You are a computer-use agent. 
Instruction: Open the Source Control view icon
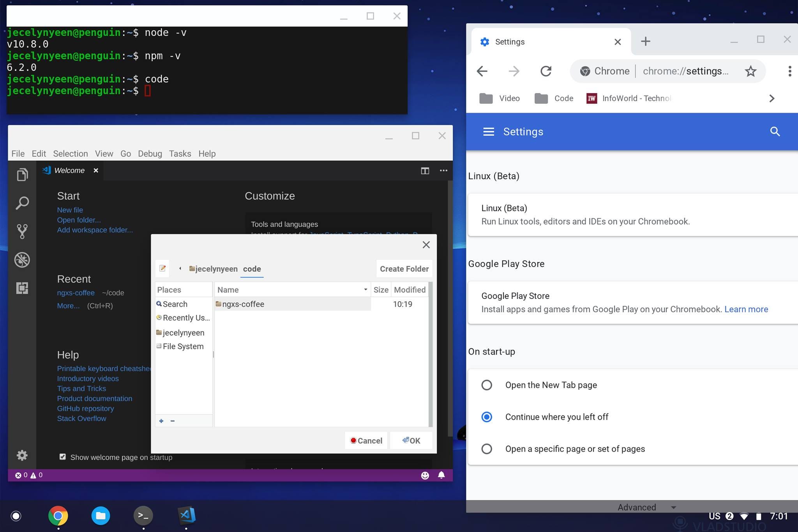(22, 231)
